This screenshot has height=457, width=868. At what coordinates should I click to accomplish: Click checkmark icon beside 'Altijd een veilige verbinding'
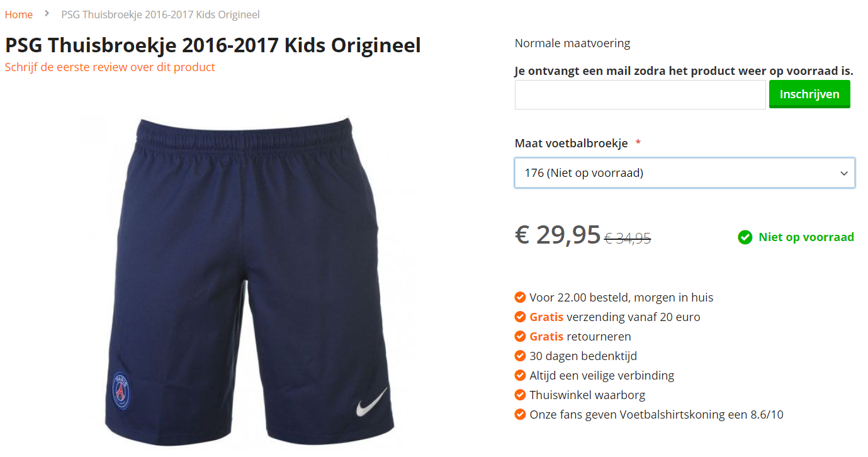(x=520, y=375)
